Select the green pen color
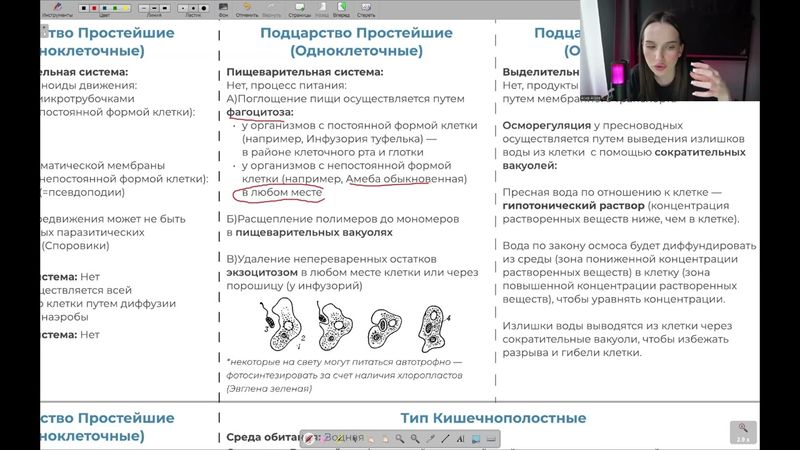Screen dimensions: 800x450 (115, 8)
